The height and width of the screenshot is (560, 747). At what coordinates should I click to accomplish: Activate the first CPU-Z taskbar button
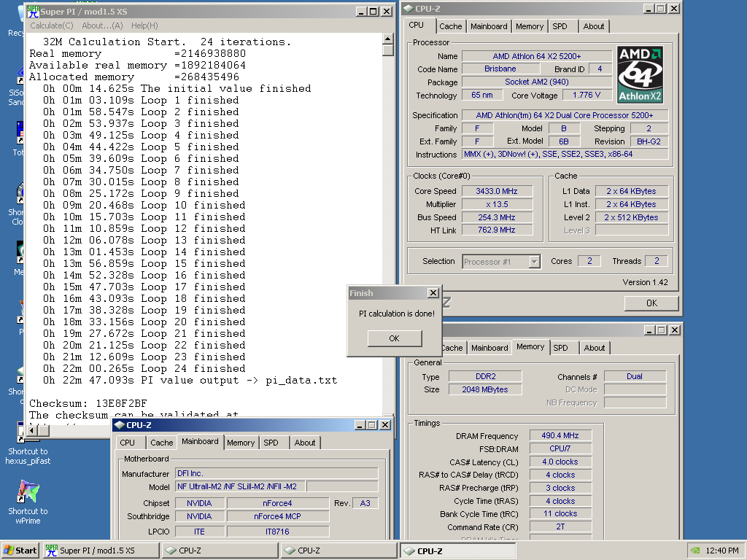[x=220, y=551]
